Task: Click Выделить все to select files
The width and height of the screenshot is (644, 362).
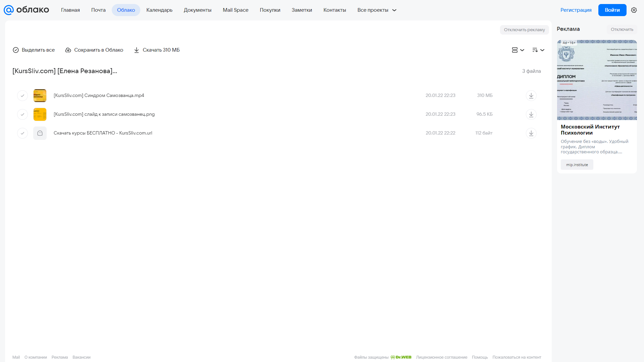Action: (34, 50)
